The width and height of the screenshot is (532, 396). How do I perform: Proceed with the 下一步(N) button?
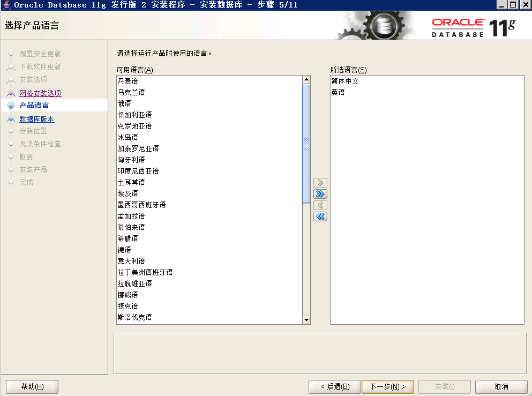pyautogui.click(x=388, y=386)
